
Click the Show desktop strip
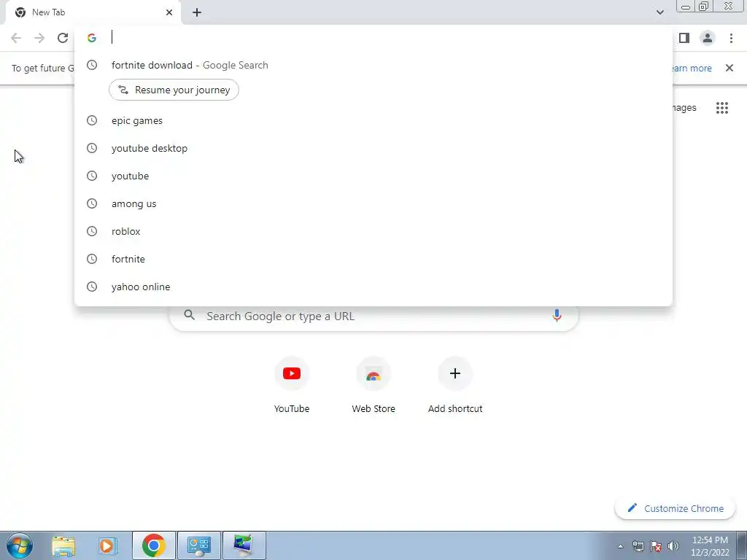(x=742, y=545)
